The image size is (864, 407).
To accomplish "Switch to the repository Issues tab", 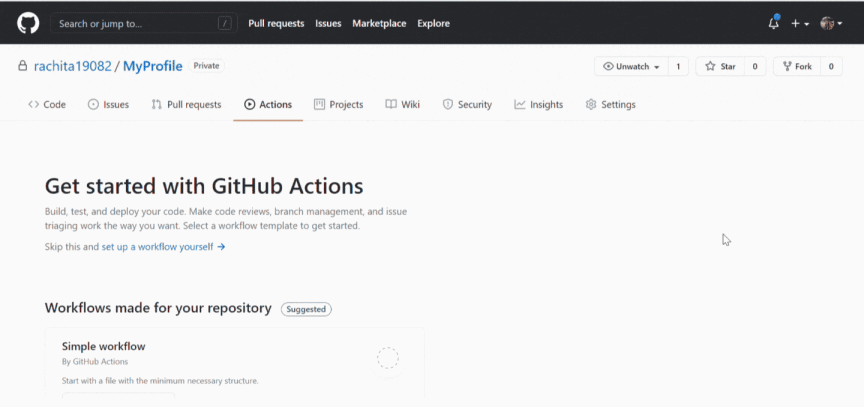I will (x=109, y=105).
